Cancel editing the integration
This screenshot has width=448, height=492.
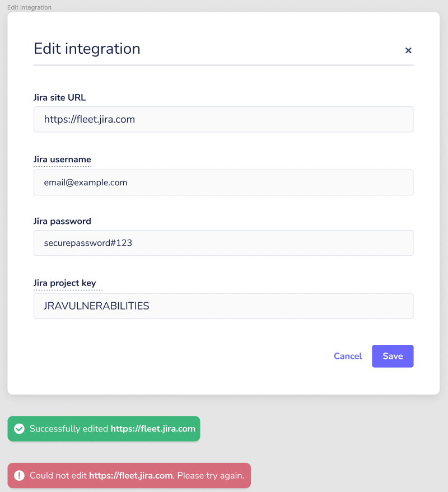pyautogui.click(x=348, y=356)
